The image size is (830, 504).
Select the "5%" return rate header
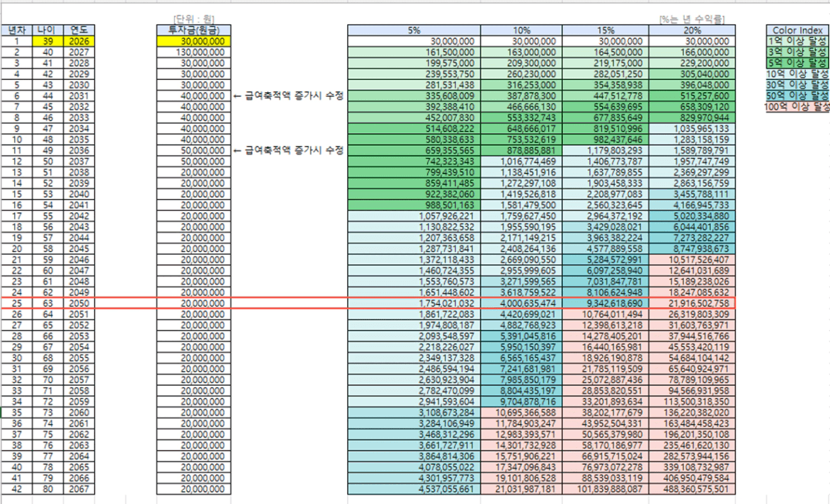click(414, 30)
